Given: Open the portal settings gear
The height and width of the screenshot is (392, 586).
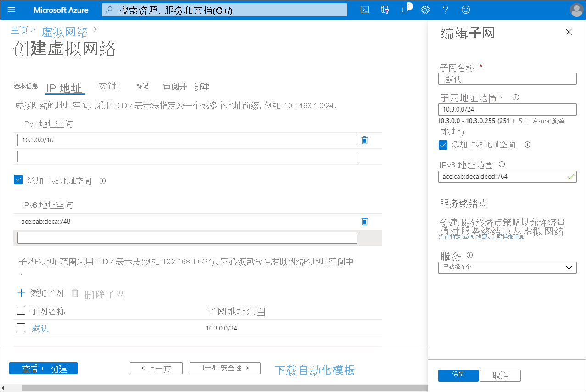Looking at the screenshot, I should click(x=425, y=9).
